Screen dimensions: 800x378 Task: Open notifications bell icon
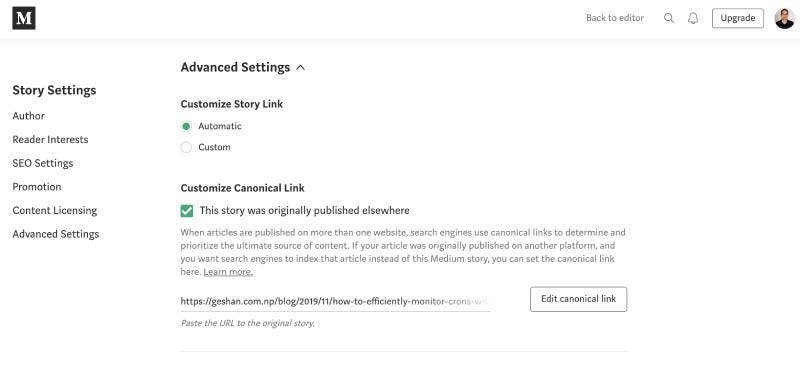[x=693, y=18]
